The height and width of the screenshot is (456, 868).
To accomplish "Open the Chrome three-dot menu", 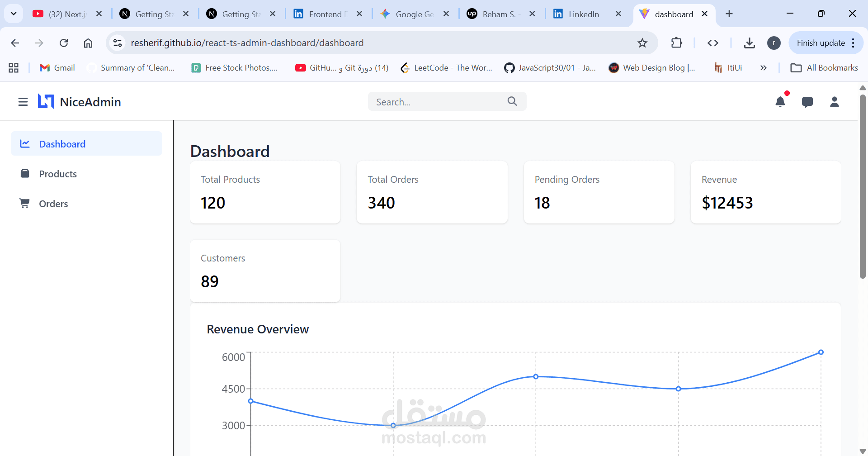I will pyautogui.click(x=853, y=43).
